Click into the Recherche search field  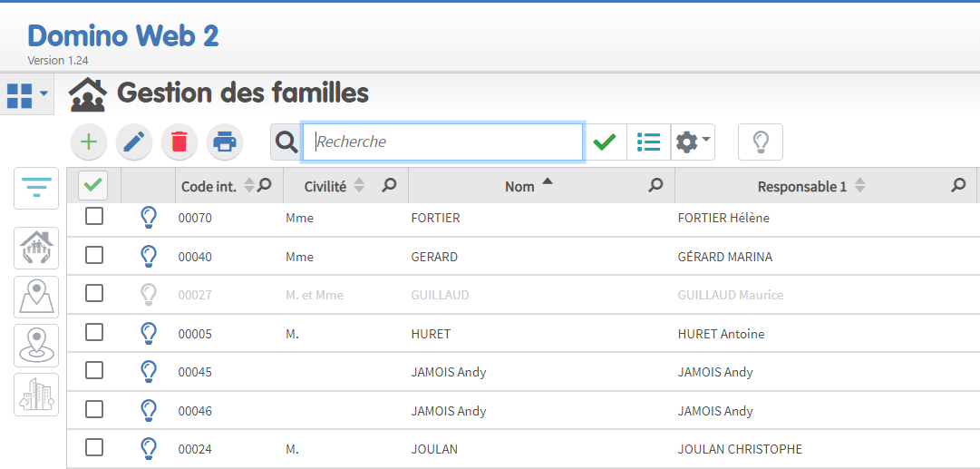[444, 142]
